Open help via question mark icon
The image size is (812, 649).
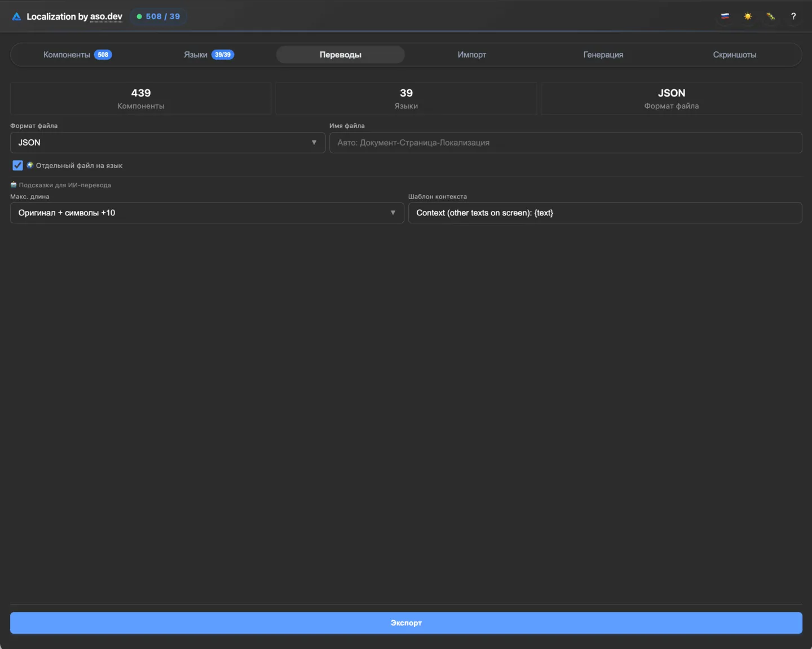pos(793,16)
